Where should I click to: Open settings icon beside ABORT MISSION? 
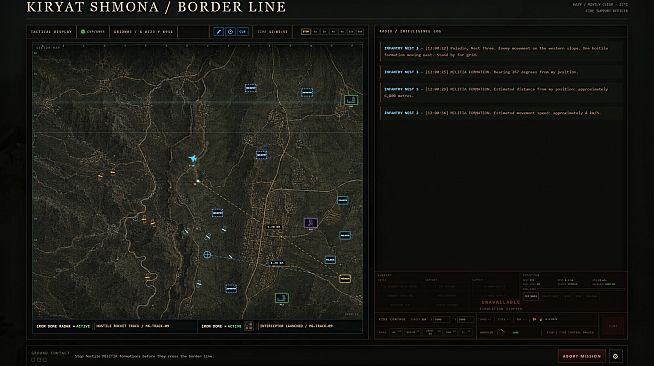pyautogui.click(x=615, y=356)
